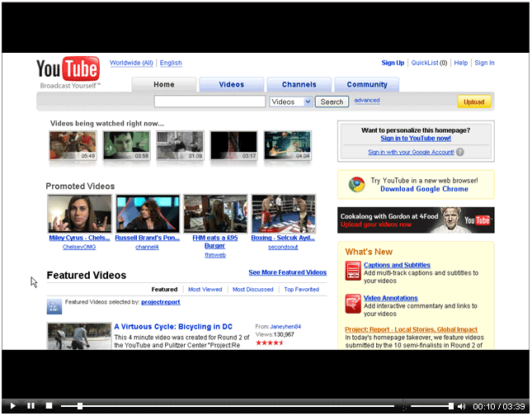Mute audio with the speaker icon
The height and width of the screenshot is (416, 532).
tap(461, 406)
